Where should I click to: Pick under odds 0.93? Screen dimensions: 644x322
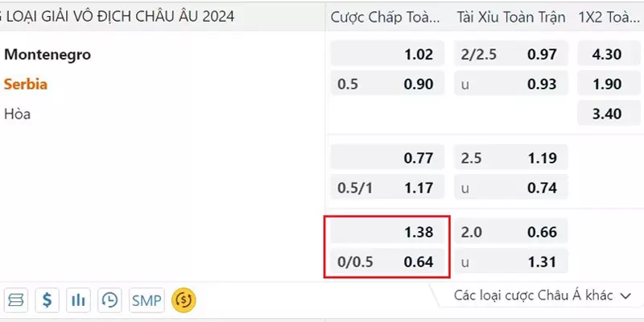(511, 84)
